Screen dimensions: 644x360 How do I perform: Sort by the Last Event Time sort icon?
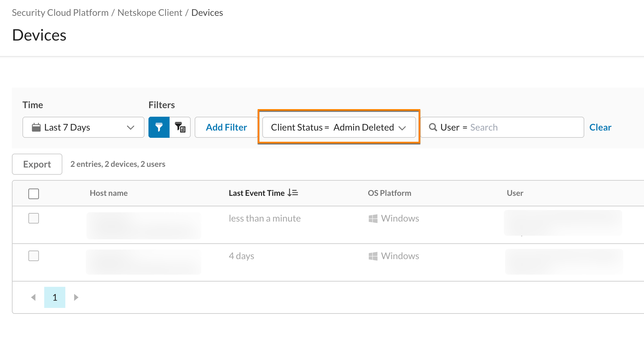click(x=293, y=193)
